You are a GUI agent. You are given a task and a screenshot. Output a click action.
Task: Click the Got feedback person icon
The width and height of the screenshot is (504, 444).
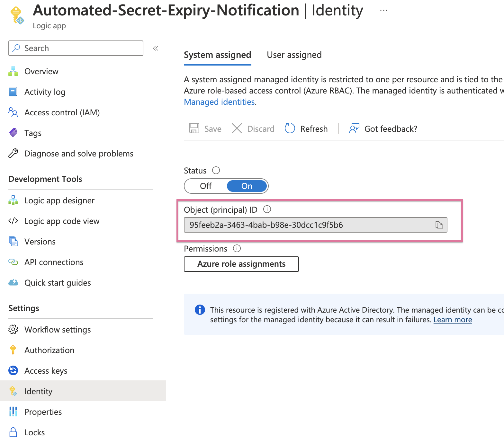pos(354,129)
